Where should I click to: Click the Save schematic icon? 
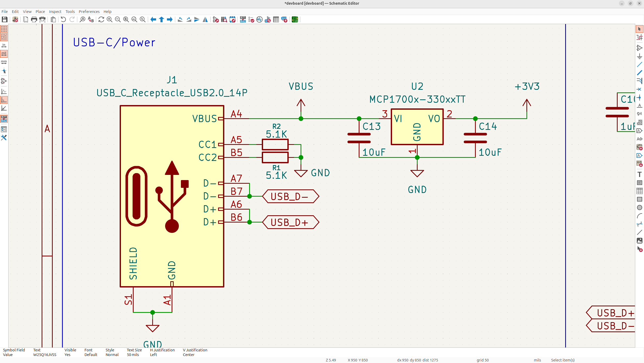(4, 19)
